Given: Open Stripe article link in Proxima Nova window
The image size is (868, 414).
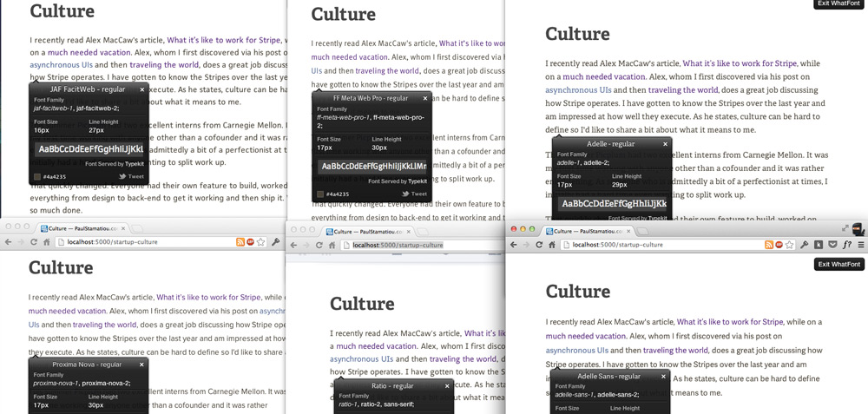Looking at the screenshot, I should (208, 297).
